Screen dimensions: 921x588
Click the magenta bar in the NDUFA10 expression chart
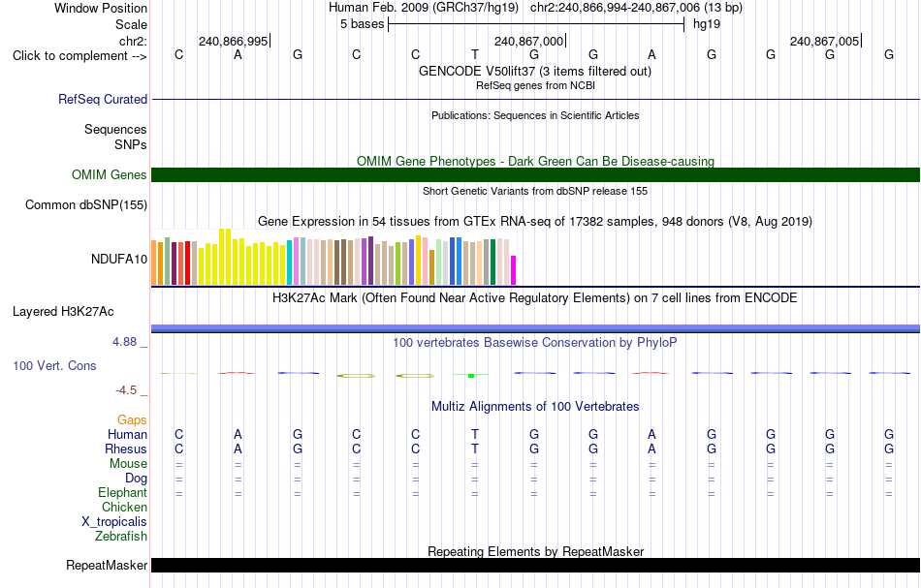click(514, 270)
